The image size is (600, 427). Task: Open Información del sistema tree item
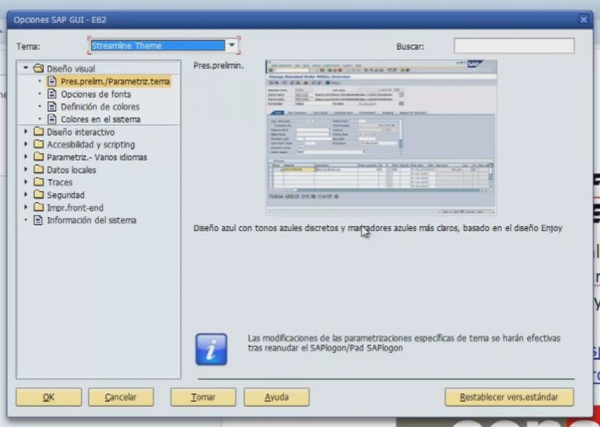(x=91, y=220)
